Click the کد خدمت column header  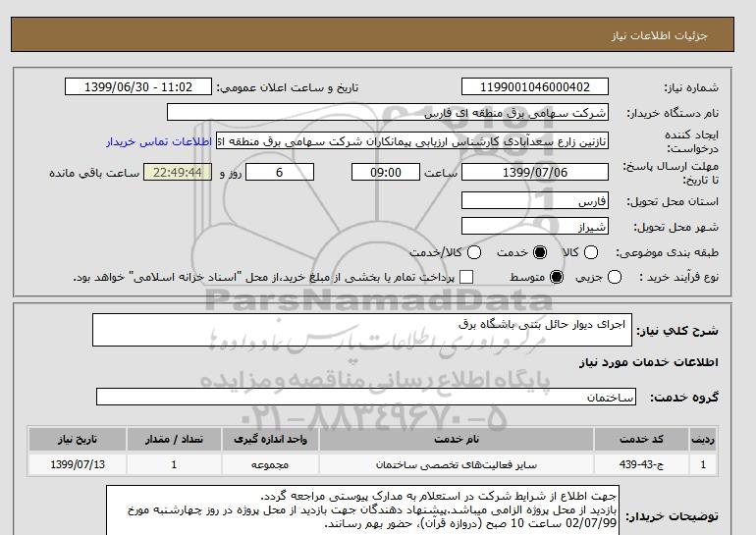coord(641,440)
